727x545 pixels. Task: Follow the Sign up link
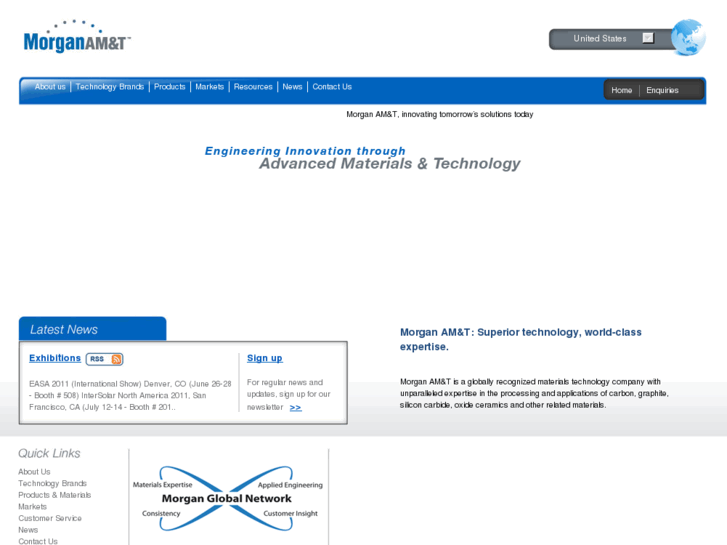[265, 358]
